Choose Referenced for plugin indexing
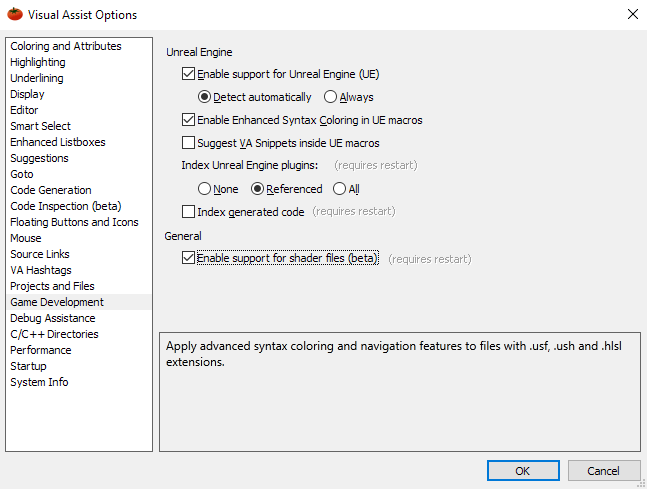This screenshot has width=647, height=489. pyautogui.click(x=257, y=189)
